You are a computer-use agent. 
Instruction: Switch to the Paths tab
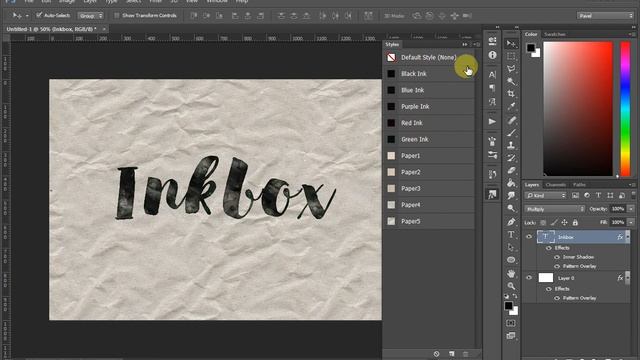[579, 185]
